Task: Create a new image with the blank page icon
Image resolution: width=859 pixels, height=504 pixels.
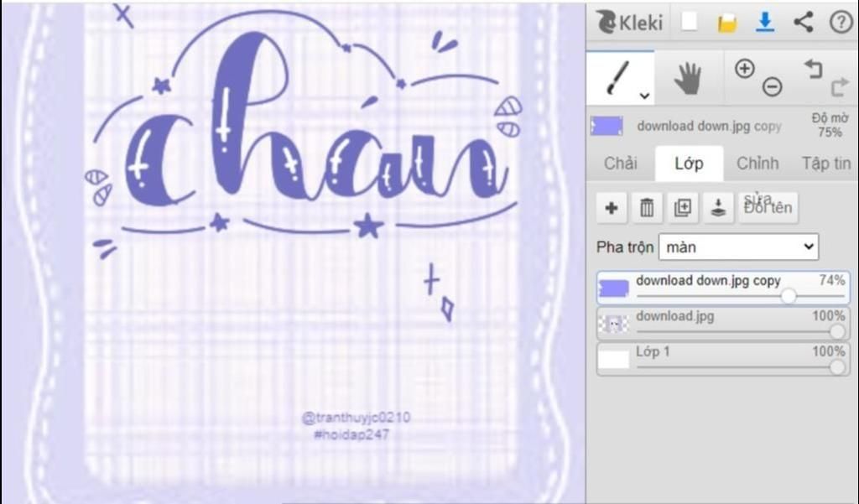Action: click(690, 22)
